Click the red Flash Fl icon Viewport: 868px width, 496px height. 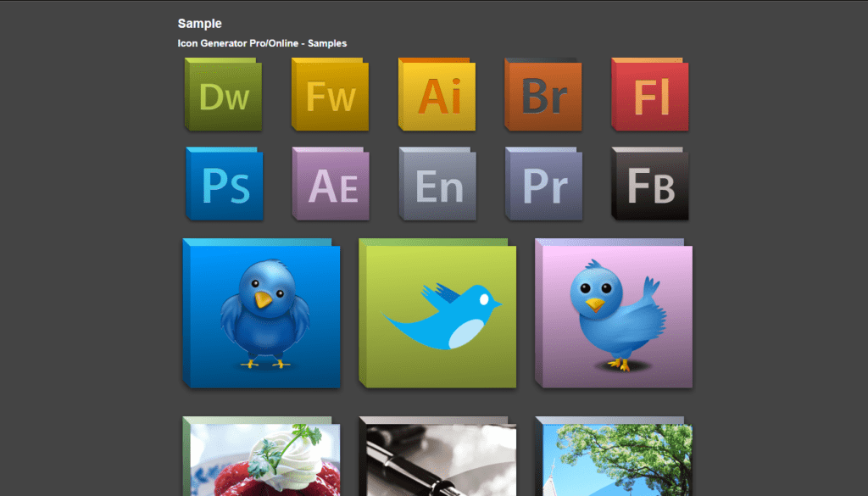point(649,95)
